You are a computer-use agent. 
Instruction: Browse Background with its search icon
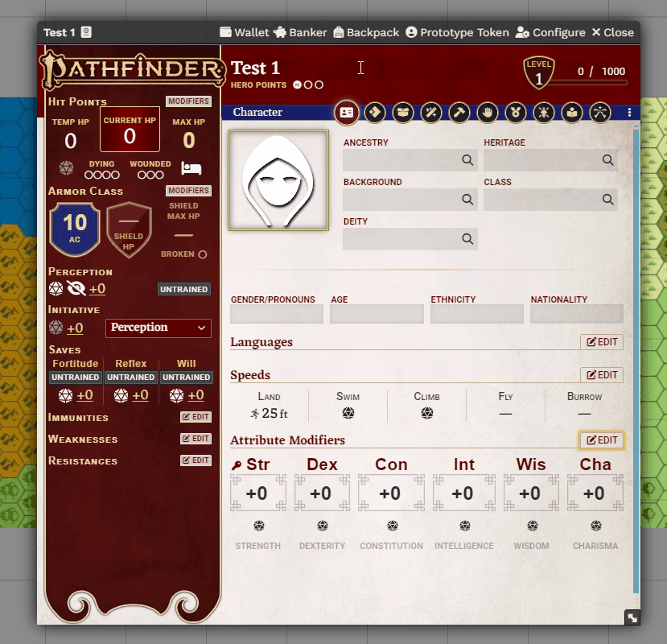(467, 199)
